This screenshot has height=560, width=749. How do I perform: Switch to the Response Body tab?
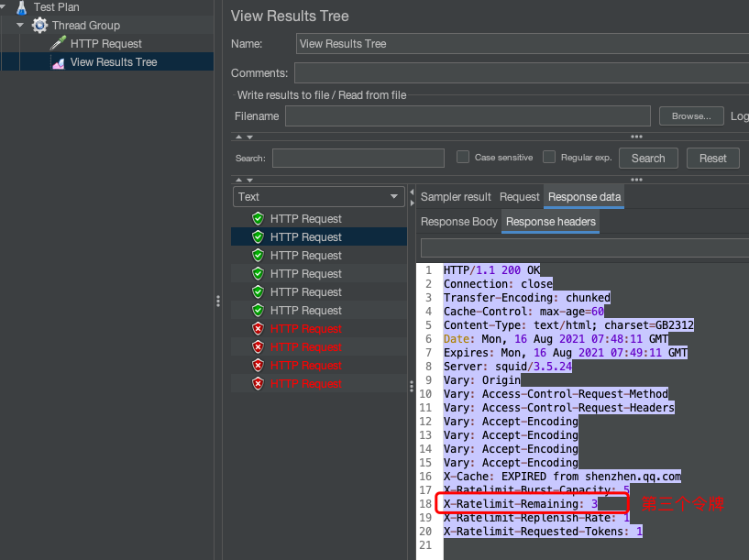pos(458,221)
